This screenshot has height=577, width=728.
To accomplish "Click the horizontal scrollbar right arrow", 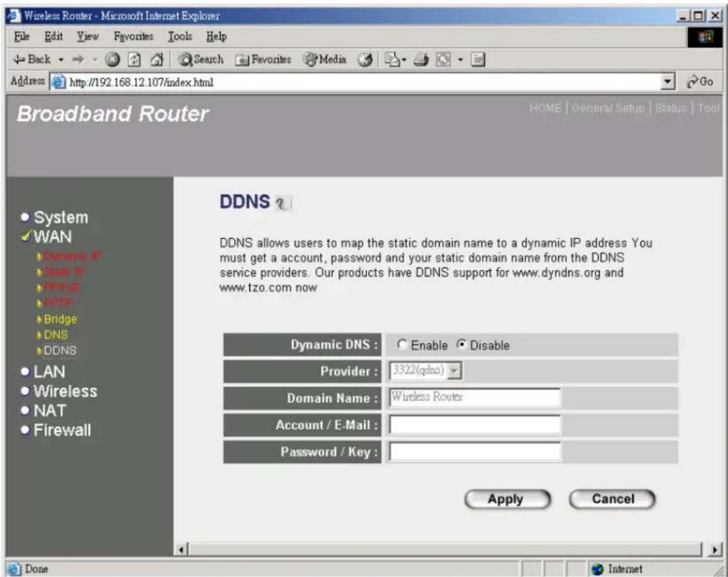I will [x=715, y=550].
